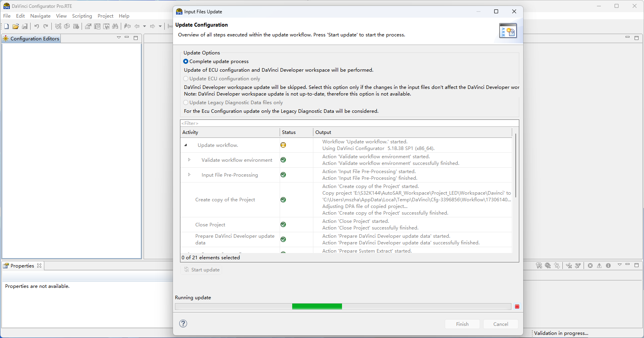Image resolution: width=644 pixels, height=338 pixels.
Task: Click the Output column header
Action: [413, 132]
